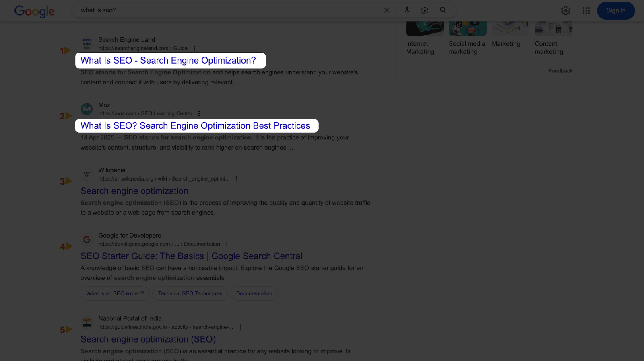The image size is (644, 361).
Task: Click the 'Social media marketing' topic label
Action: [467, 48]
